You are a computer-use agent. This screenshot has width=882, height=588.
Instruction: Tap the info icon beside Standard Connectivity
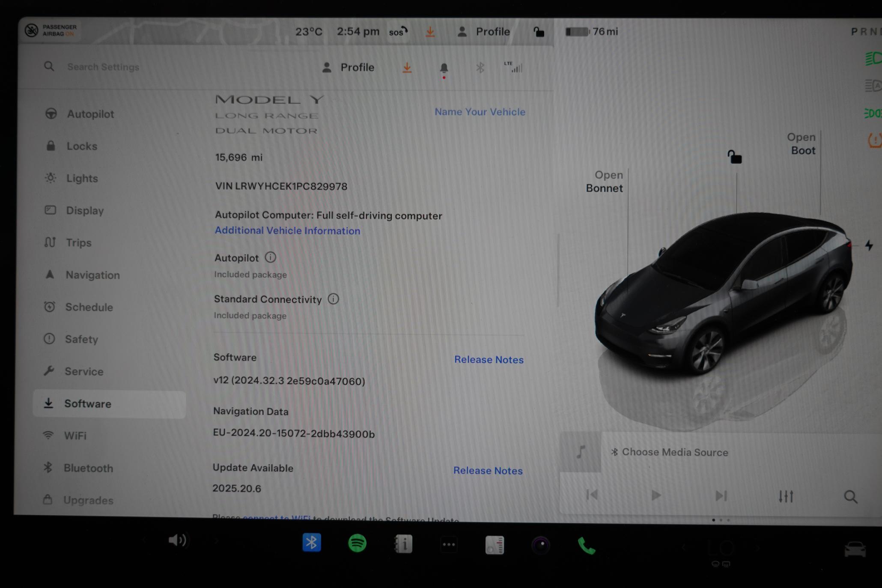333,299
